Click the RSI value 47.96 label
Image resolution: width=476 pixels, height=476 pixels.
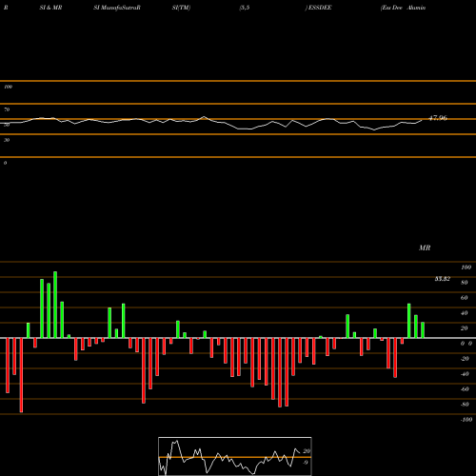pyautogui.click(x=438, y=118)
